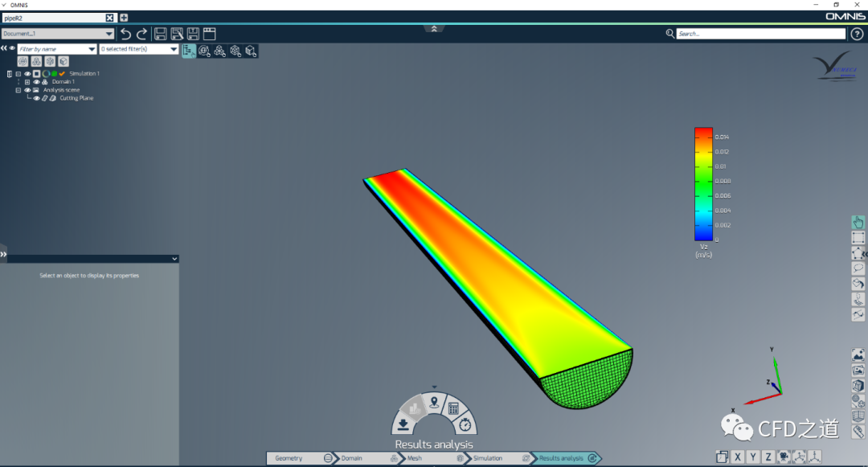Click the ruler measurement tool icon
This screenshot has height=467, width=868.
[858, 432]
